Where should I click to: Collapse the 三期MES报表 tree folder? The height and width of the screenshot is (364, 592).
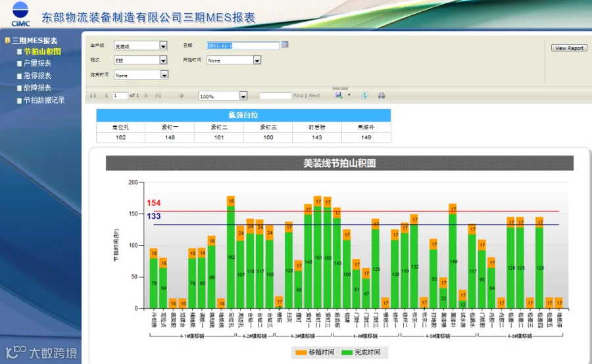[x=7, y=40]
